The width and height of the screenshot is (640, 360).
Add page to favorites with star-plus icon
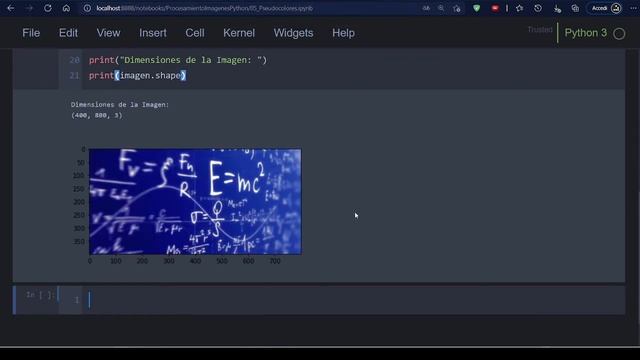(457, 8)
